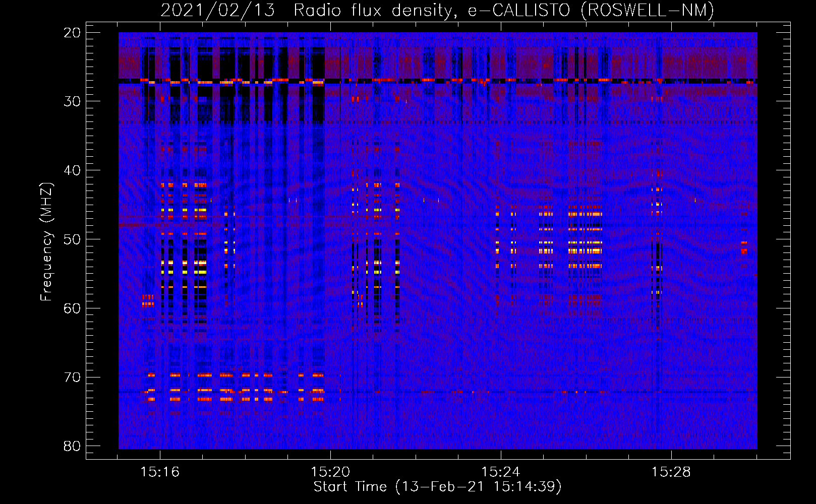The image size is (816, 504).
Task: Click the 20 MHz frequency tick label
Action: [73, 33]
